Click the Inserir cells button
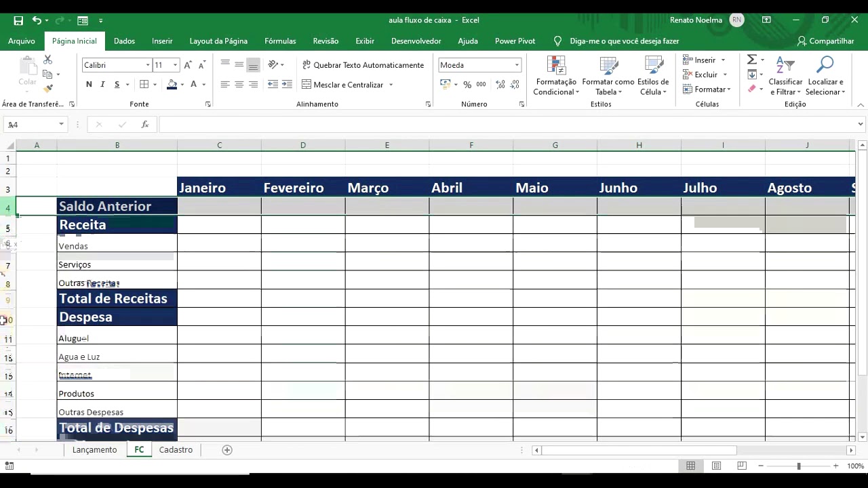The image size is (868, 488). [x=705, y=60]
